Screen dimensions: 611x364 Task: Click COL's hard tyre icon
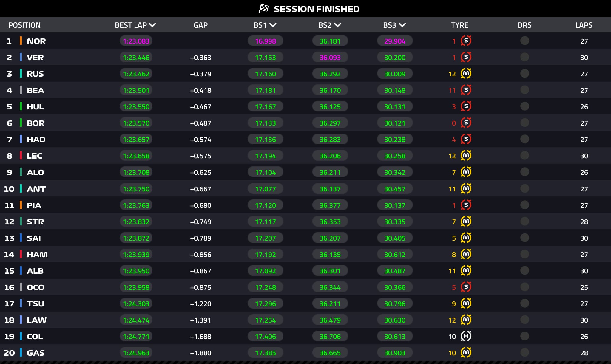466,336
